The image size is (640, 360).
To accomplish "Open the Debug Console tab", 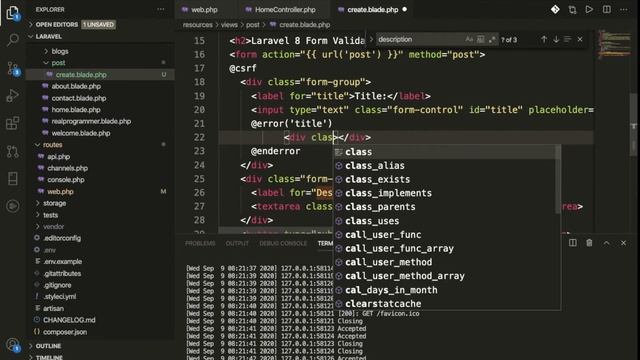I will coord(283,243).
